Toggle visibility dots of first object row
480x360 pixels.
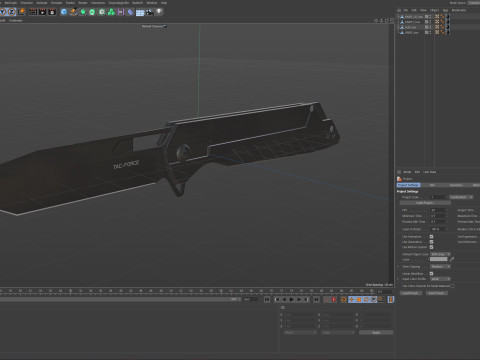point(430,17)
